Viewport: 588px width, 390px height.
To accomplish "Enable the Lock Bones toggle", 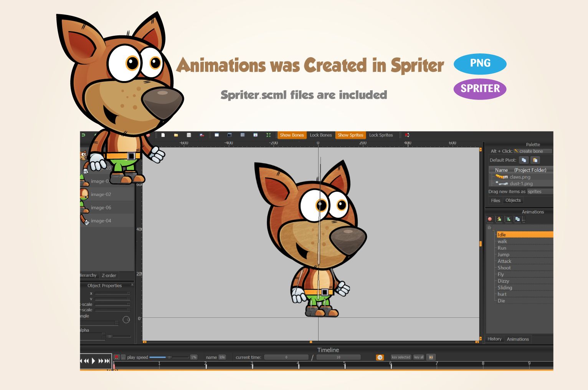I will (x=320, y=135).
